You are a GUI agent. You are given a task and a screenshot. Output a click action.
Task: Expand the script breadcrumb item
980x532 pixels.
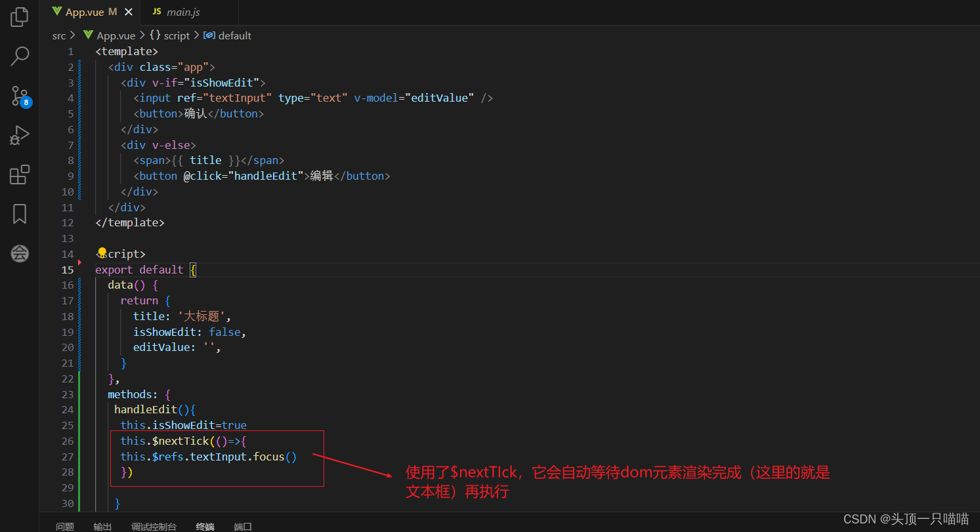click(176, 35)
